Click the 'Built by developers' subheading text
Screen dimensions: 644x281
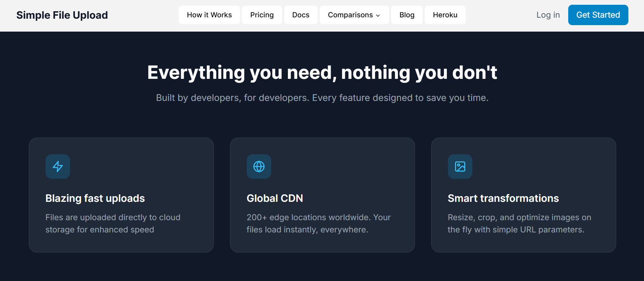(x=322, y=98)
